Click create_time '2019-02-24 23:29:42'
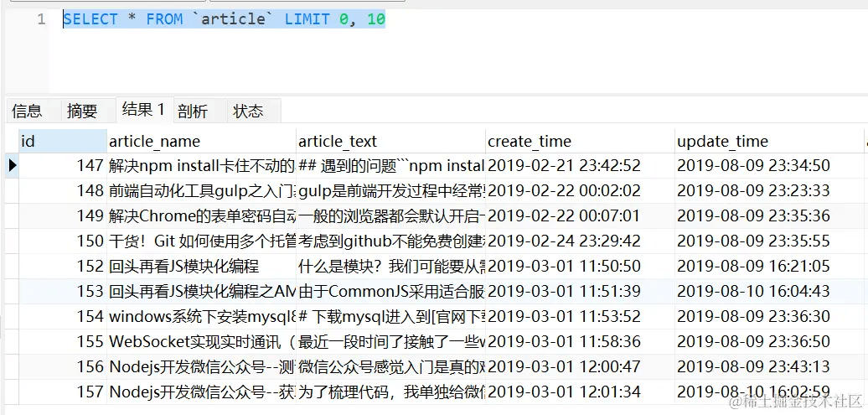 (x=580, y=241)
